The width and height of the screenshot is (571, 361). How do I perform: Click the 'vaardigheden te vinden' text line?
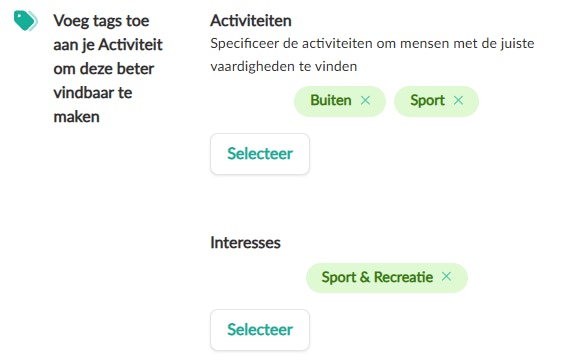pyautogui.click(x=284, y=66)
